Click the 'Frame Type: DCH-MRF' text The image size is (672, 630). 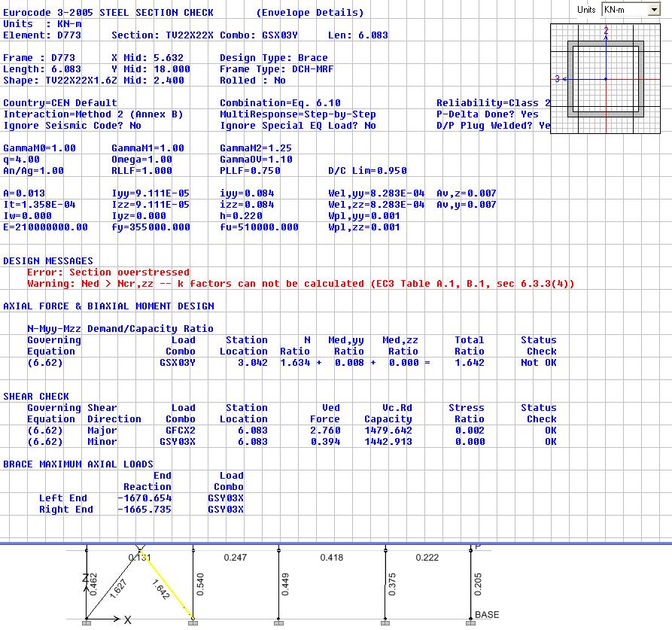point(276,69)
